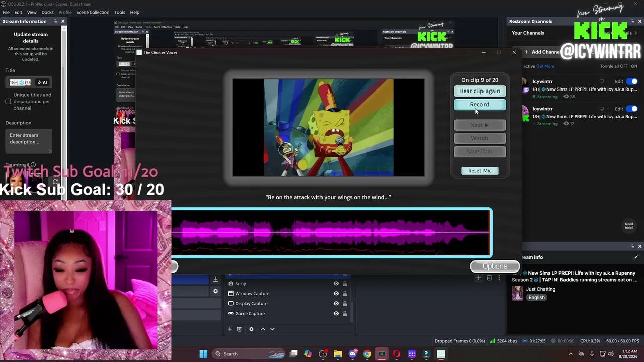Click the greyed Next button
Screen dimensions: 644x362
[x=479, y=125]
